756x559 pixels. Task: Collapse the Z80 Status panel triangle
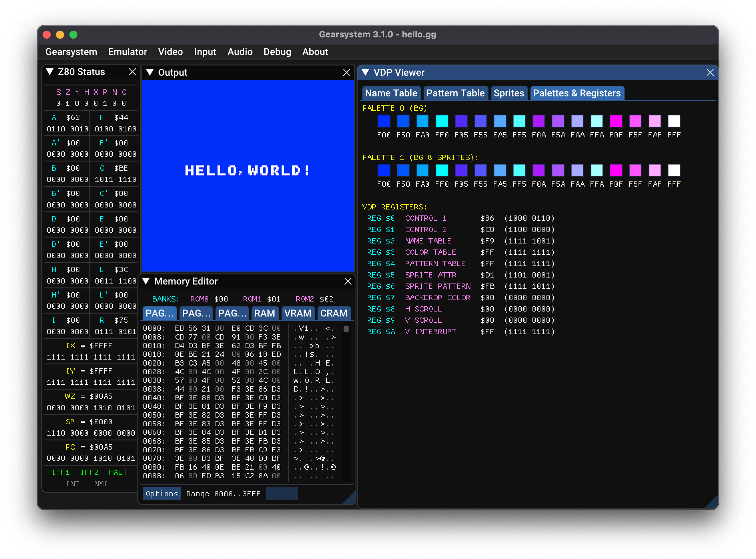[x=50, y=72]
